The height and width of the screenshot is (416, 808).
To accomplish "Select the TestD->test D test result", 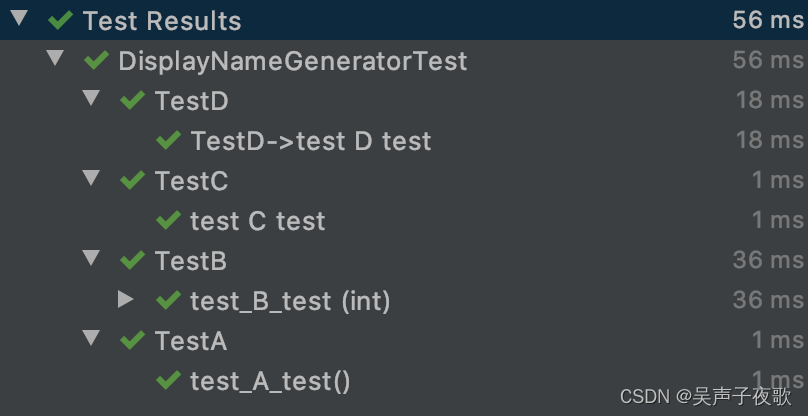I will [x=310, y=141].
